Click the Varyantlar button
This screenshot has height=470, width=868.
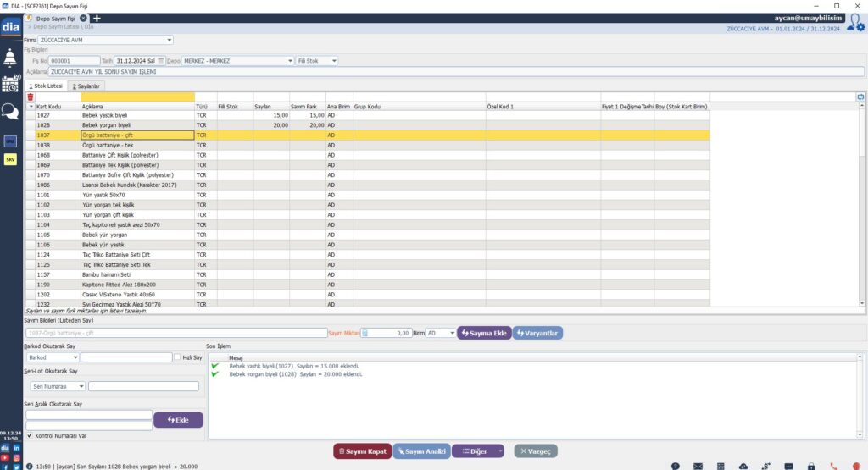(x=537, y=333)
